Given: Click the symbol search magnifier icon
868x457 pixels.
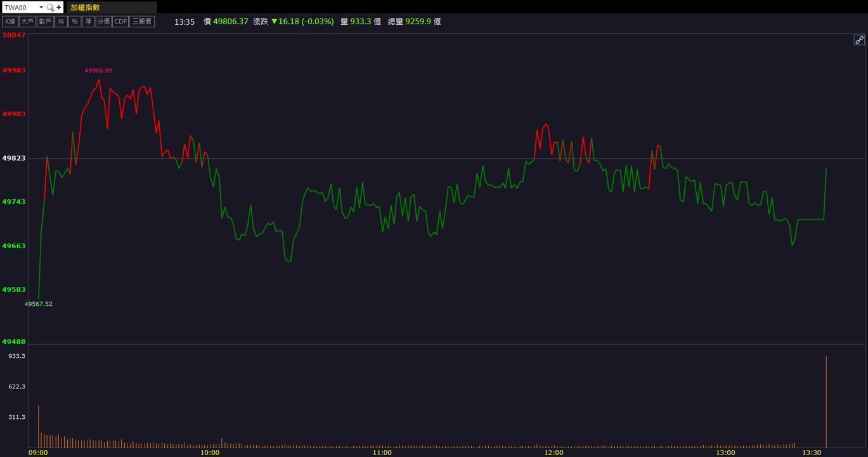Looking at the screenshot, I should tap(50, 8).
